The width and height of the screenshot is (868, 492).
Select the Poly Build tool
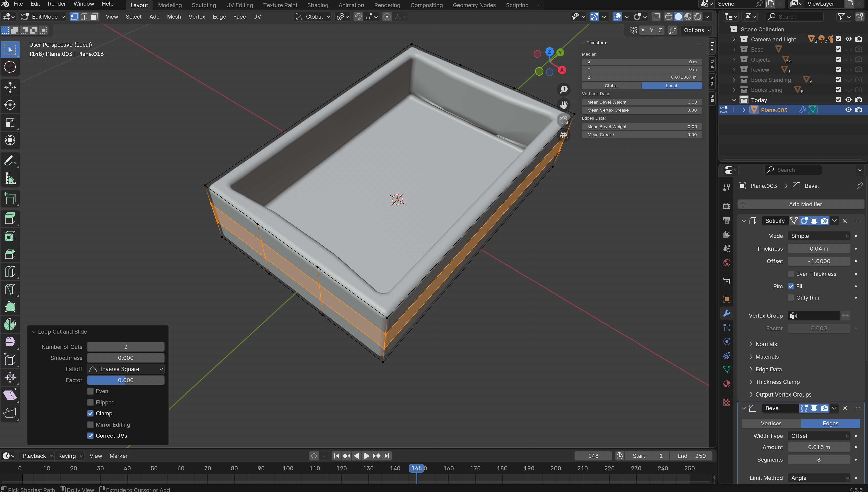10,306
